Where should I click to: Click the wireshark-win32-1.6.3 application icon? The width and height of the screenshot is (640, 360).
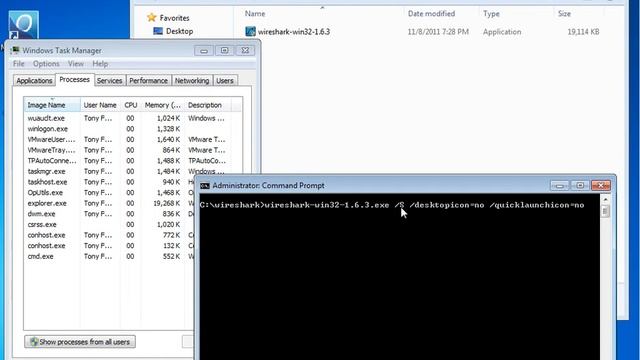(x=250, y=31)
